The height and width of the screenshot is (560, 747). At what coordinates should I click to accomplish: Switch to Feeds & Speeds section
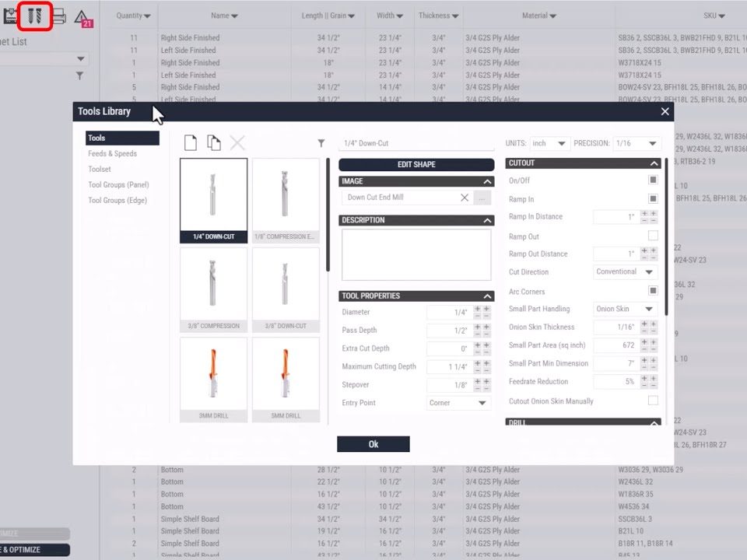(113, 154)
